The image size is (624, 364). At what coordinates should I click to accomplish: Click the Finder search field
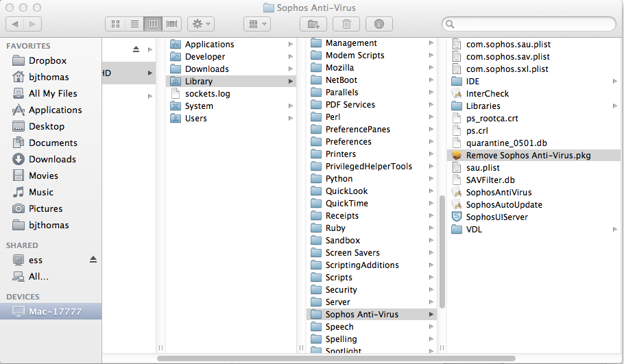pos(529,24)
